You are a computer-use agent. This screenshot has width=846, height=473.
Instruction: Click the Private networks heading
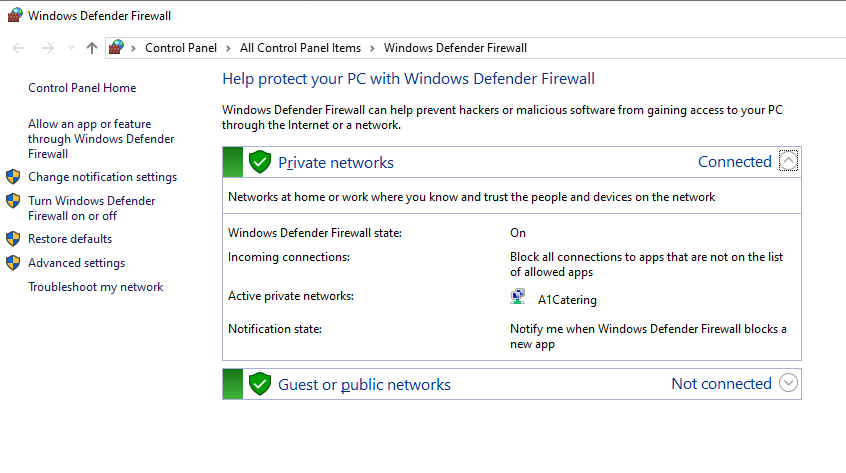click(x=336, y=162)
